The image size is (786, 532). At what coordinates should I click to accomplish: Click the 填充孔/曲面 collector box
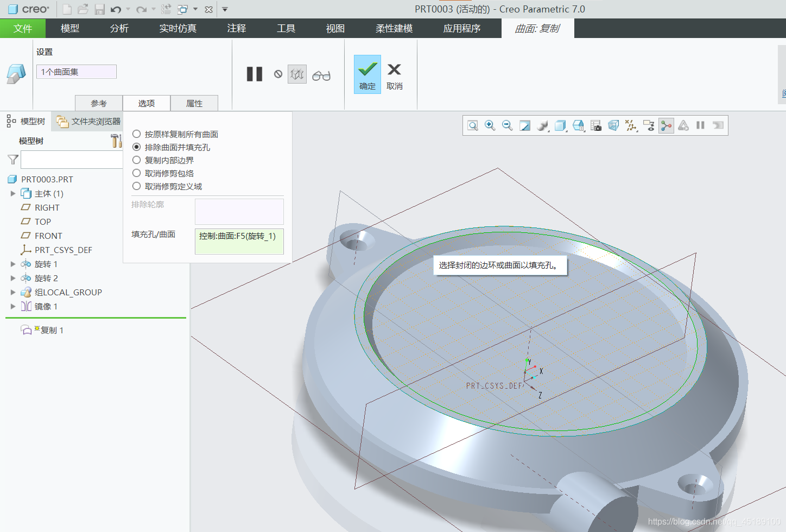(x=239, y=241)
